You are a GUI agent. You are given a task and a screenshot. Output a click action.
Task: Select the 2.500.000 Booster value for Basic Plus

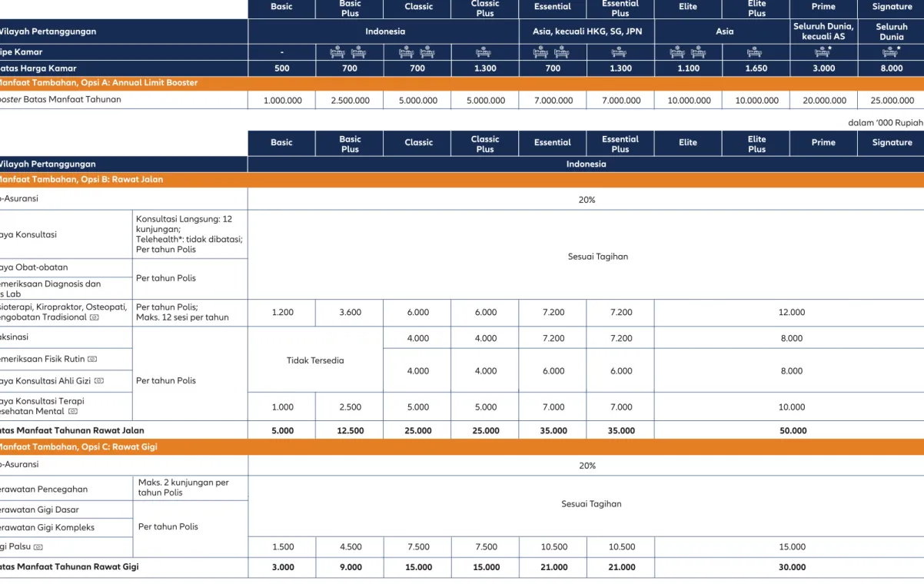[x=350, y=100]
